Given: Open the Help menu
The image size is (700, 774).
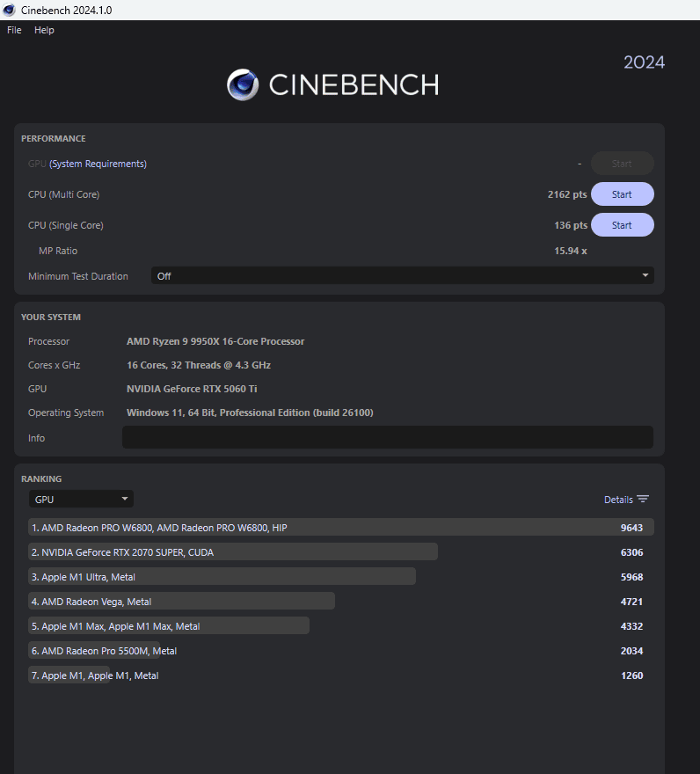Looking at the screenshot, I should 44,30.
